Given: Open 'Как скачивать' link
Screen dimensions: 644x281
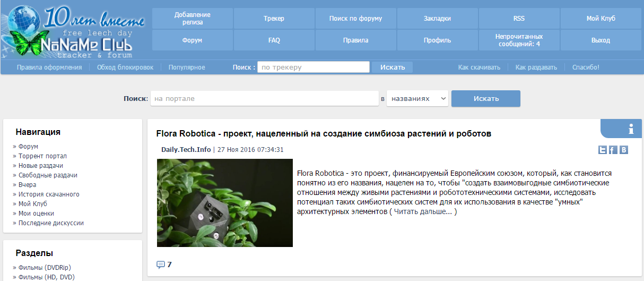Looking at the screenshot, I should [479, 67].
